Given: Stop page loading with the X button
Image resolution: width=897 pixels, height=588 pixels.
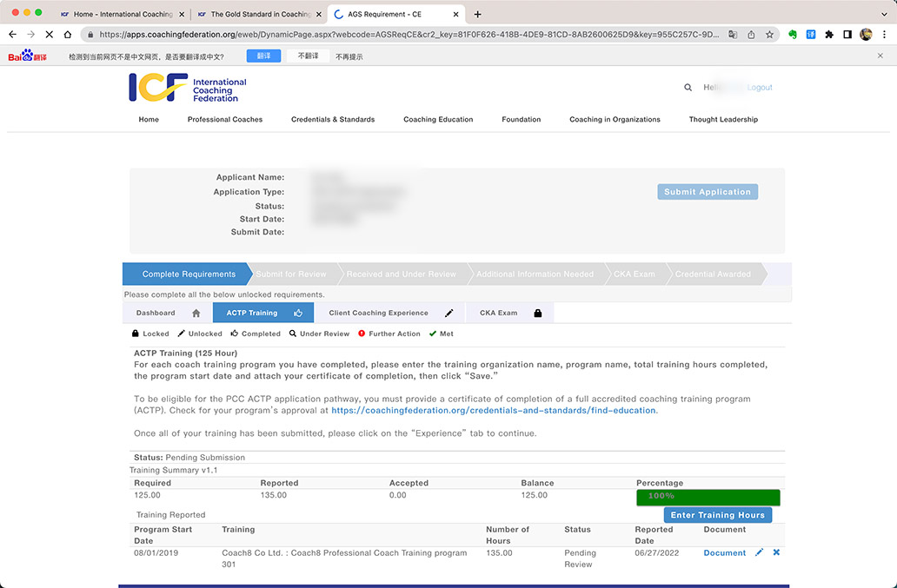Looking at the screenshot, I should point(49,35).
